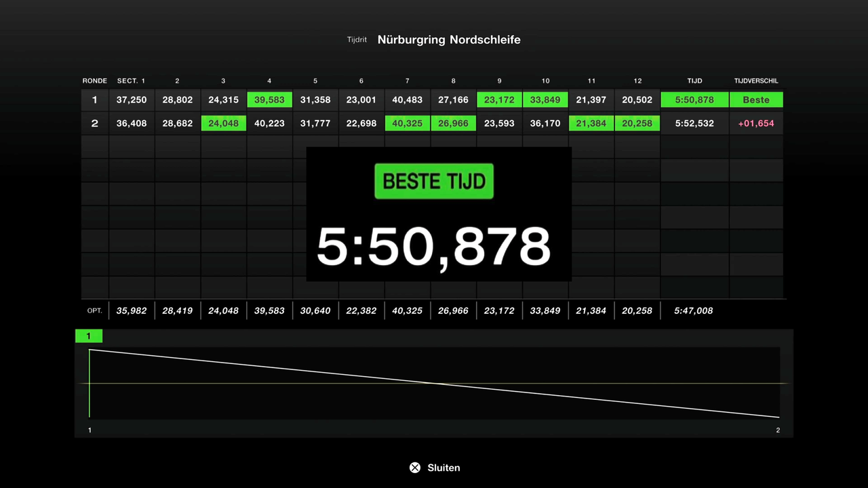Select lap 1 sector time 40,483
Screen dimensions: 868x488
(408, 100)
